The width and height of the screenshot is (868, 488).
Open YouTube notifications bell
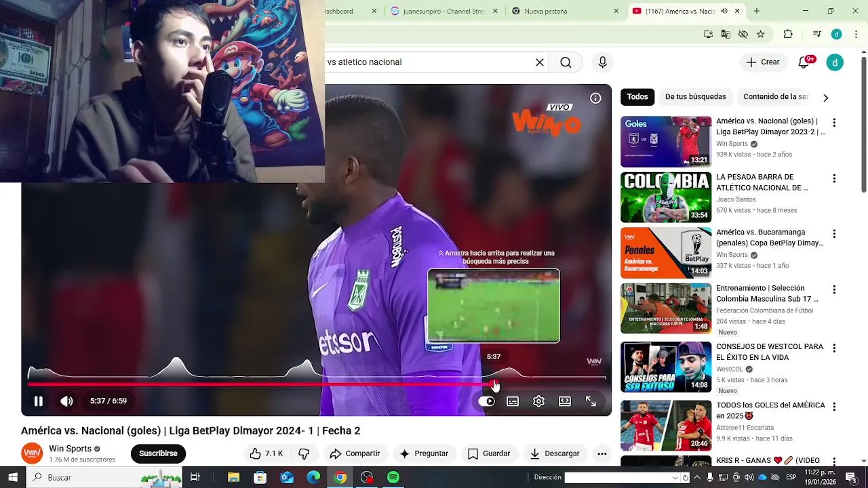(x=804, y=62)
